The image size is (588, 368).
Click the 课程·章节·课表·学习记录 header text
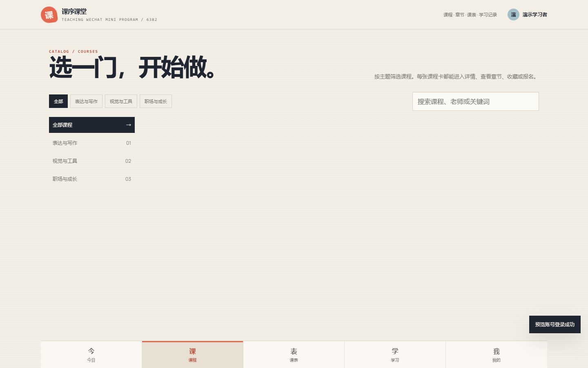pos(470,15)
